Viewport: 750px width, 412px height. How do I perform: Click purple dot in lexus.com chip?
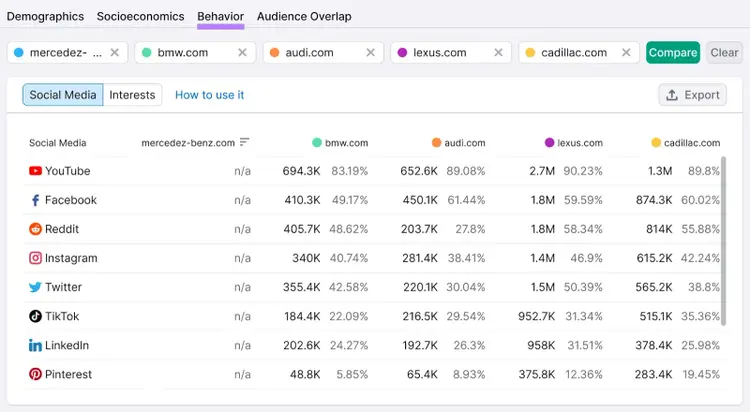(402, 53)
